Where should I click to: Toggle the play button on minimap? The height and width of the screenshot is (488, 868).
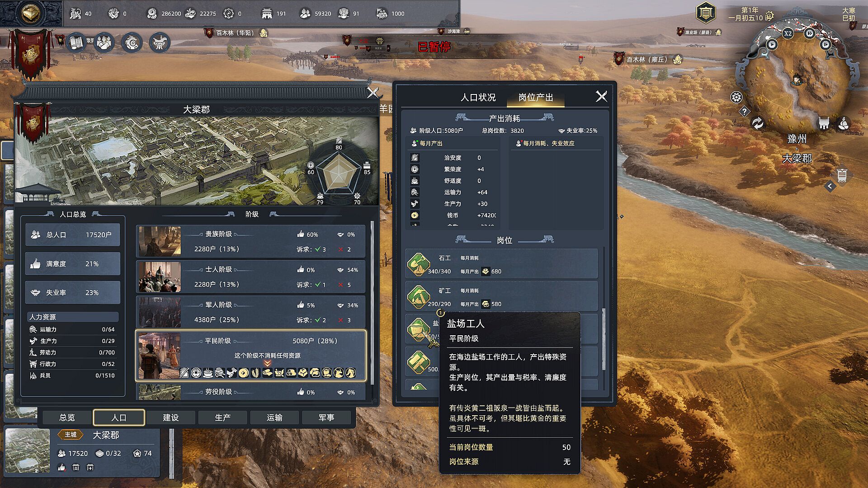click(x=772, y=44)
